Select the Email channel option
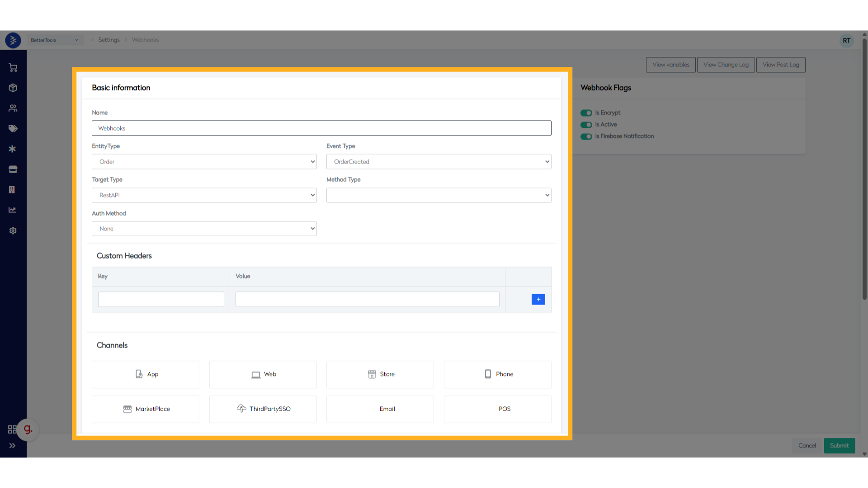Viewport: 868px width, 488px height. coord(380,409)
